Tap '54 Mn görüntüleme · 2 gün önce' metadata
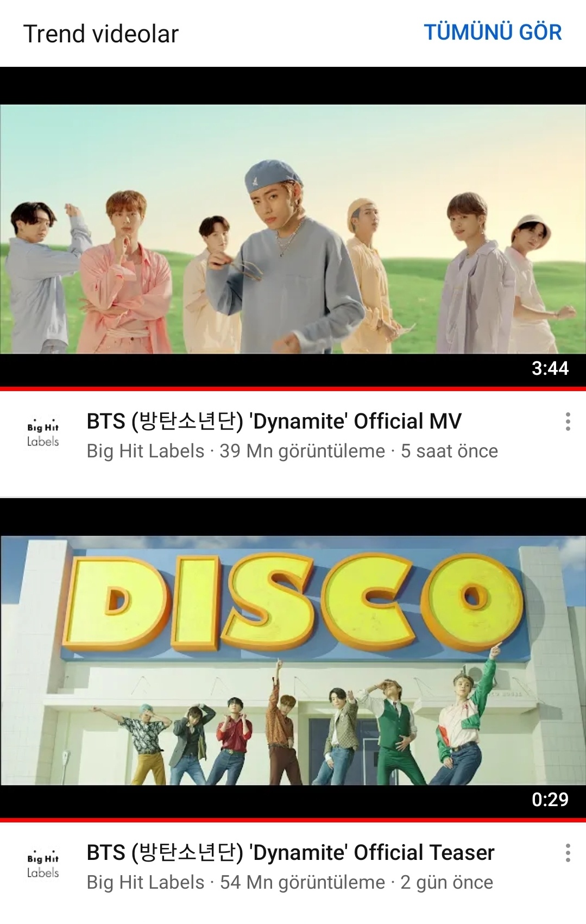 [356, 883]
